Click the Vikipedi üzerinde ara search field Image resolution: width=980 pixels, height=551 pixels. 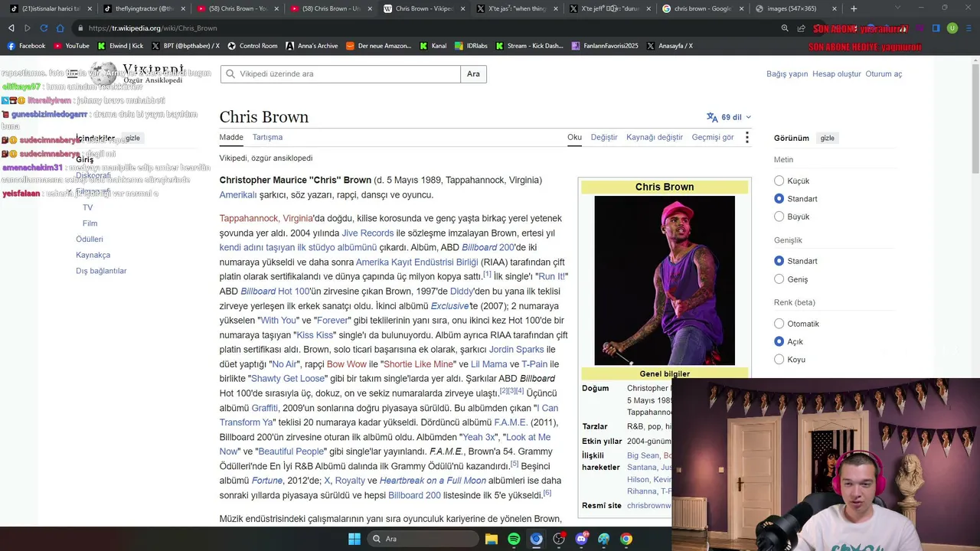[341, 74]
